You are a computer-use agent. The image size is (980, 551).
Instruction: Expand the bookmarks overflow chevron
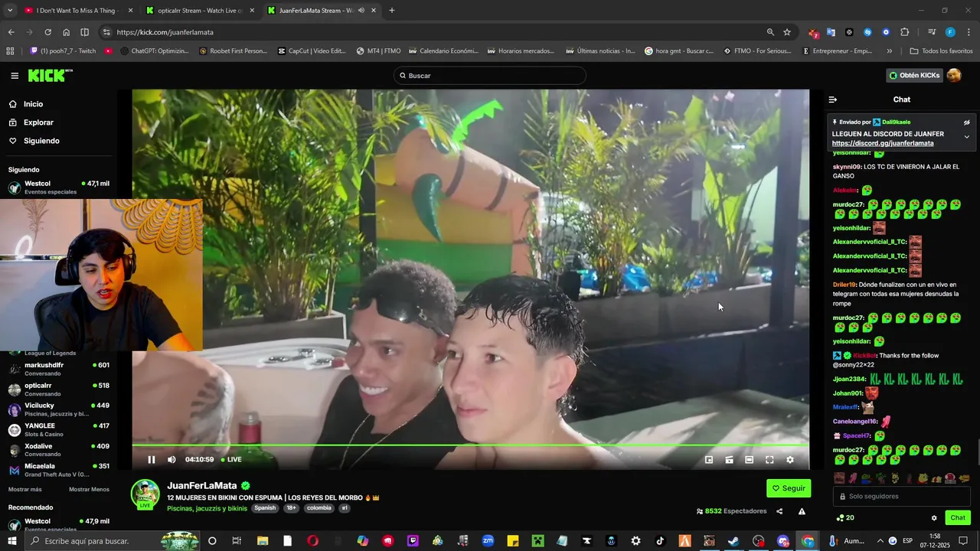(889, 51)
